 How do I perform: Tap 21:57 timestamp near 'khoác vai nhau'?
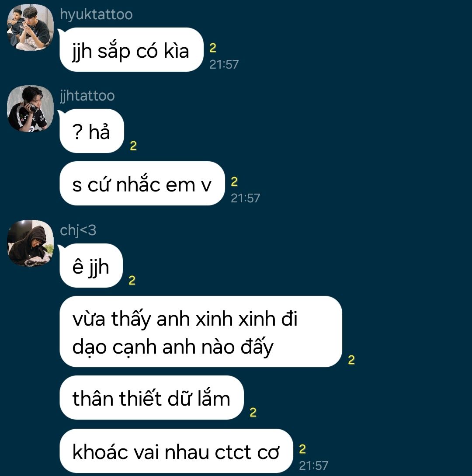click(x=313, y=466)
